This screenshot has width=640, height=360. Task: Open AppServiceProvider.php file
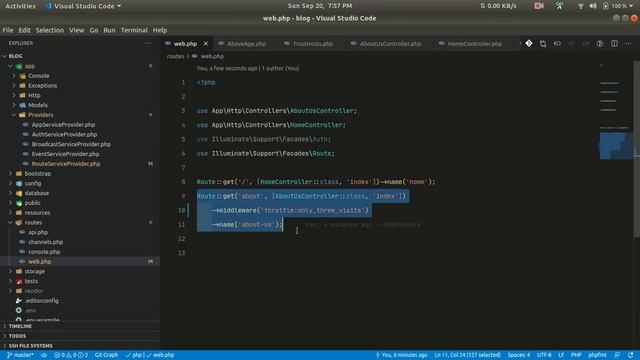tap(63, 125)
